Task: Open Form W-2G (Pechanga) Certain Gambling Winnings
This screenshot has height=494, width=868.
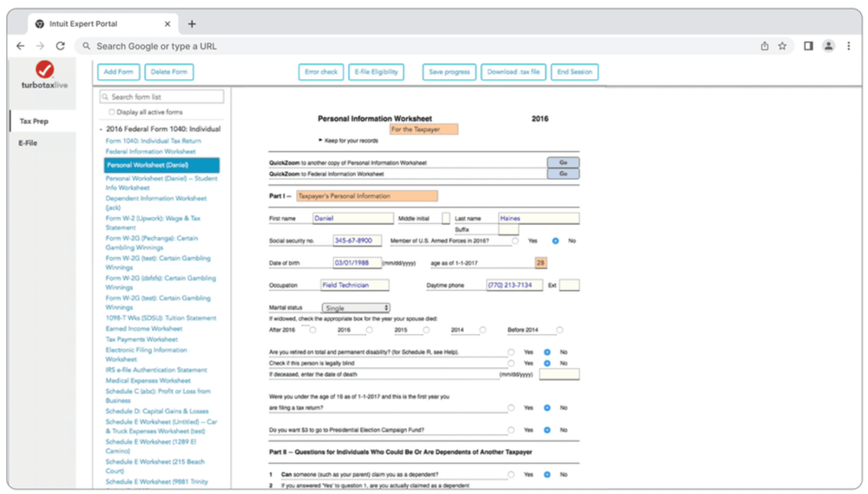Action: click(152, 242)
